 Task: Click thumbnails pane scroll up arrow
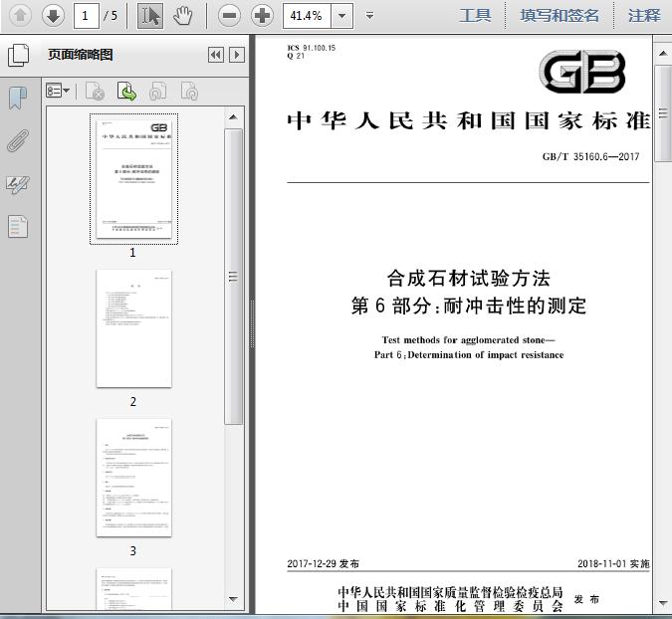pos(233,117)
